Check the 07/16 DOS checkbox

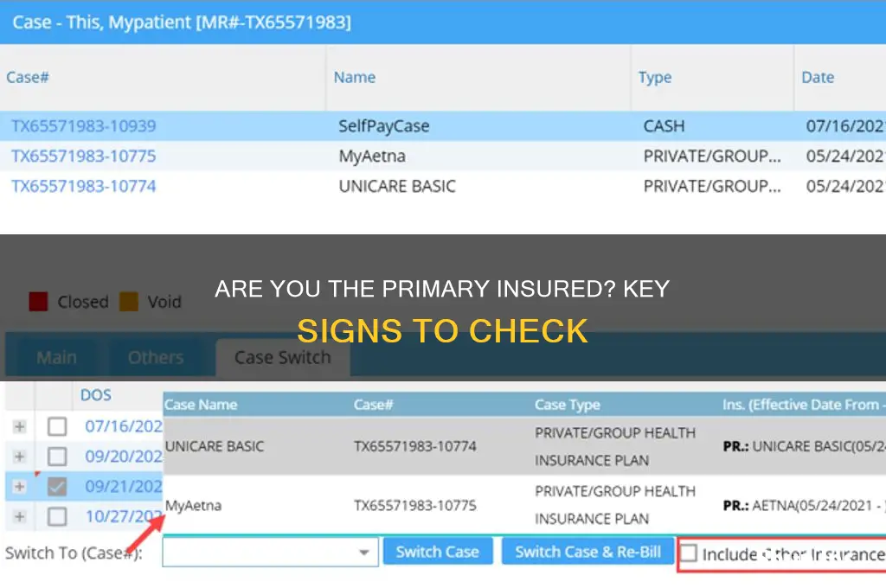pyautogui.click(x=57, y=426)
